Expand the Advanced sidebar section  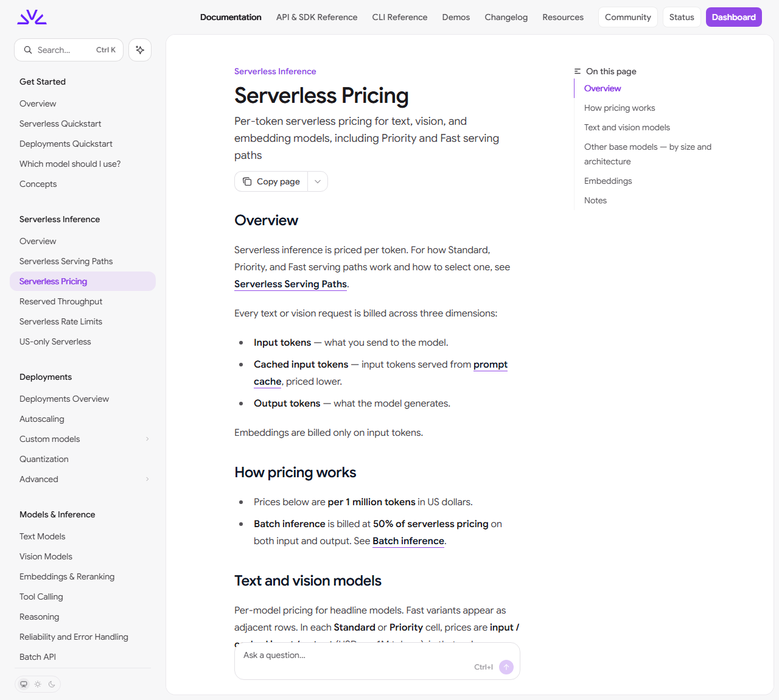[x=147, y=479]
